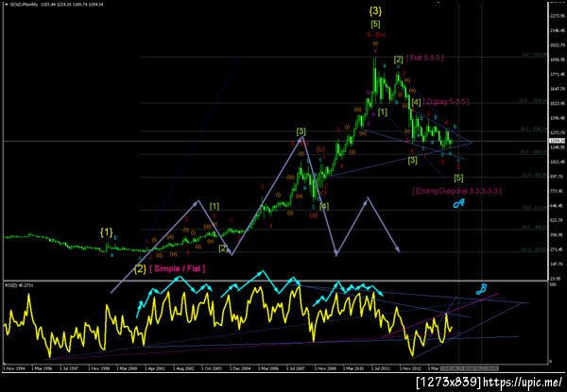Click the 1647.20 price axis label
This screenshot has height=392, width=567.
pos(558,89)
